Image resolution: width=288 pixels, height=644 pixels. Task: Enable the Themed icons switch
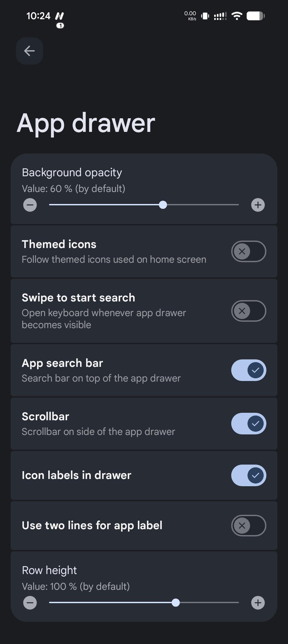tap(249, 251)
